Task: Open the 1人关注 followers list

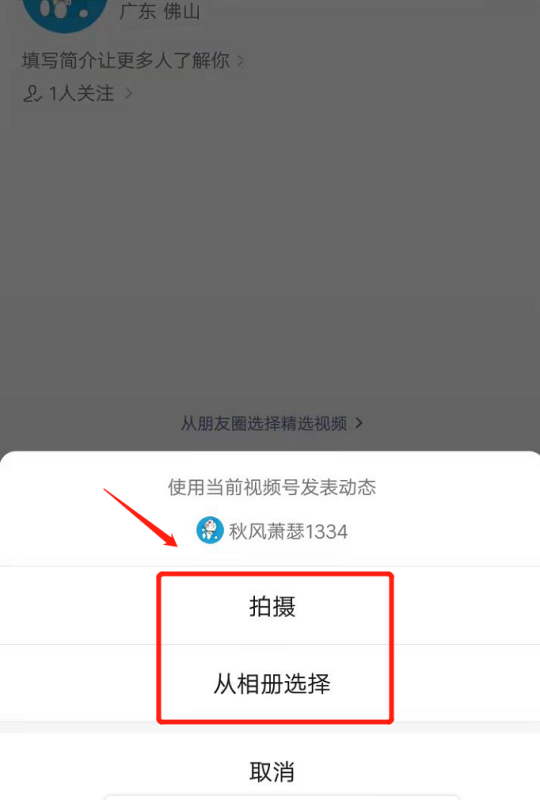Action: [x=81, y=93]
